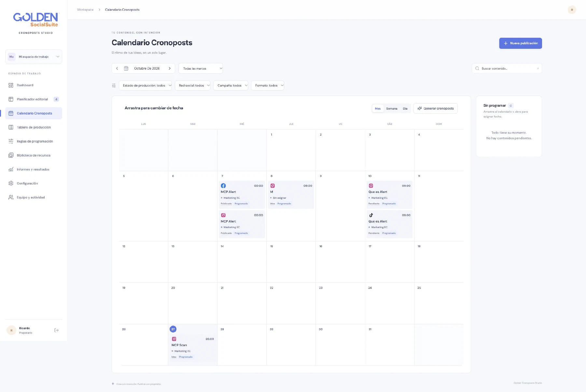Open Reglas de programación sliders icon

pyautogui.click(x=11, y=141)
